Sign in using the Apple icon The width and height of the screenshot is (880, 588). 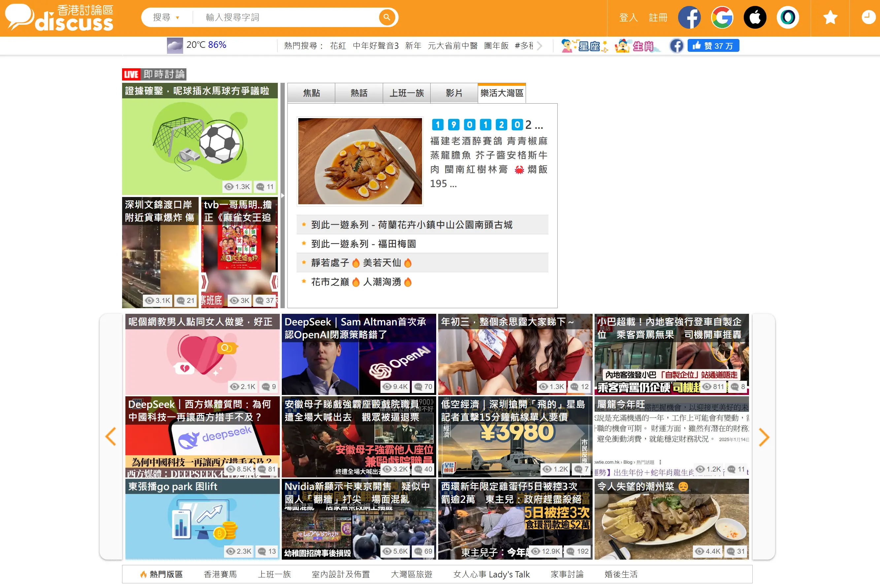click(x=755, y=17)
